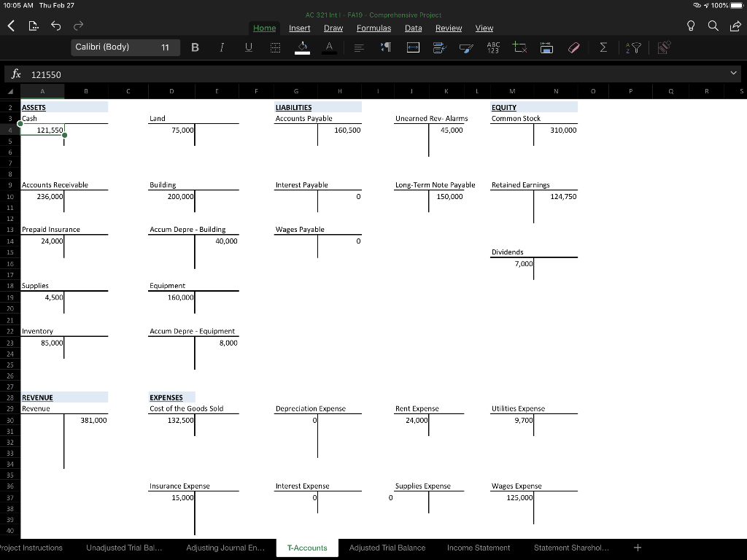
Task: Open Tell Me lightbulb help
Action: click(x=691, y=26)
